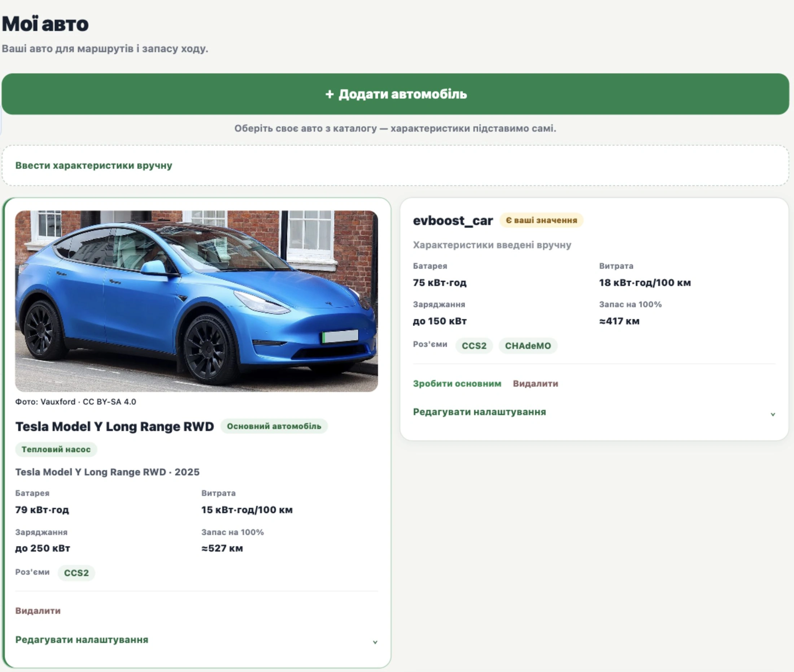Click the 79 кВт·год battery value

pos(42,510)
